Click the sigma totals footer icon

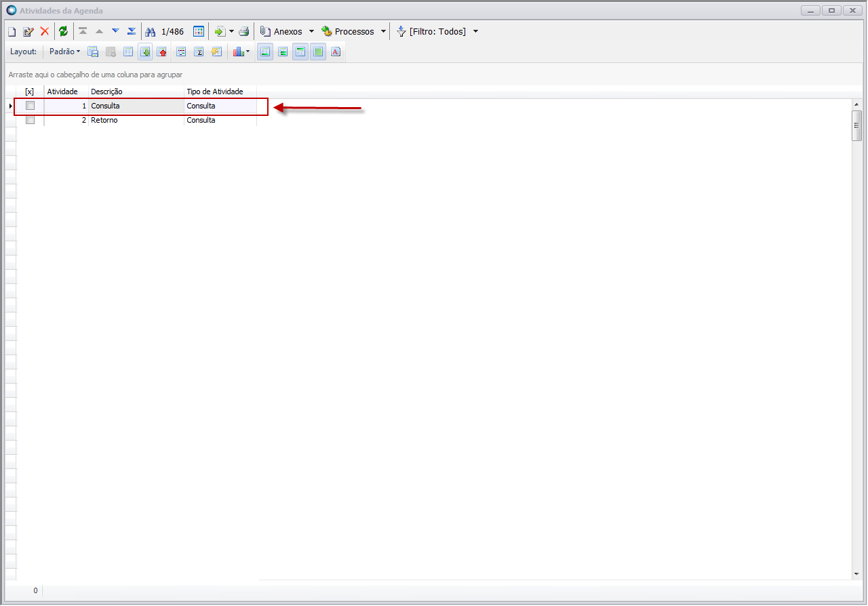199,52
